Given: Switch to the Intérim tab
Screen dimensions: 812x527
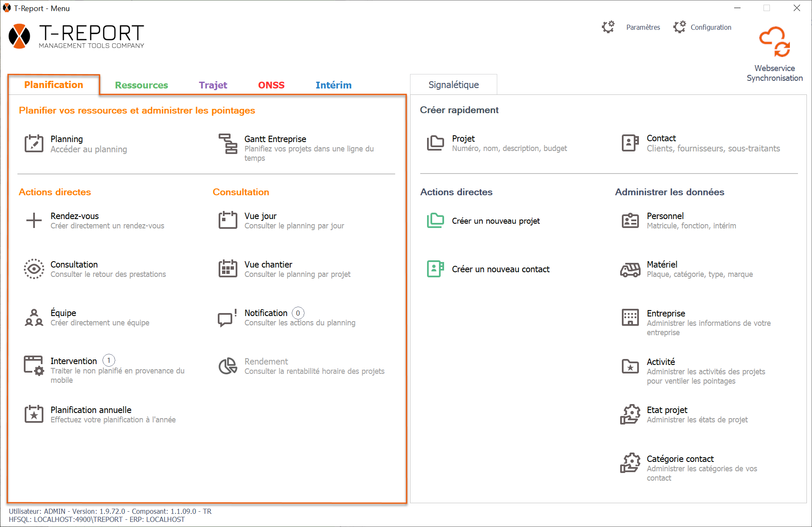Looking at the screenshot, I should 333,85.
